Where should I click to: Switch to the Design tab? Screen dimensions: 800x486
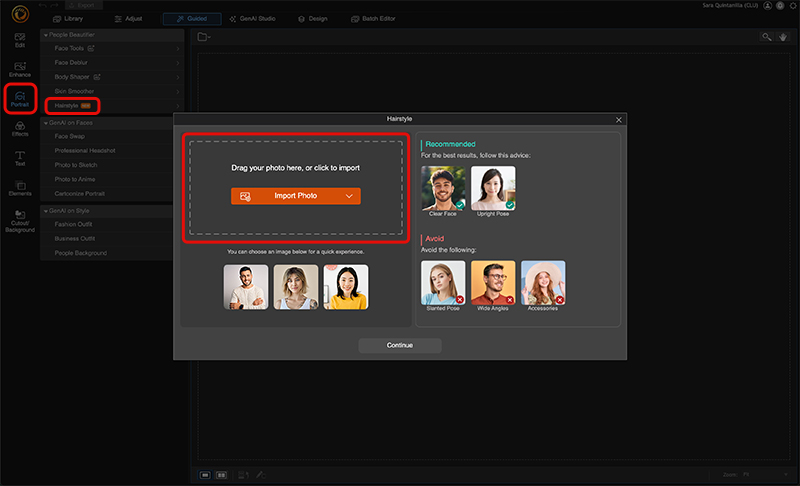(x=312, y=19)
